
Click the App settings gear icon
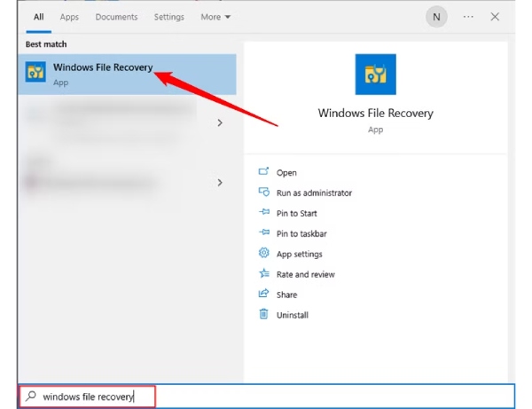coord(263,254)
